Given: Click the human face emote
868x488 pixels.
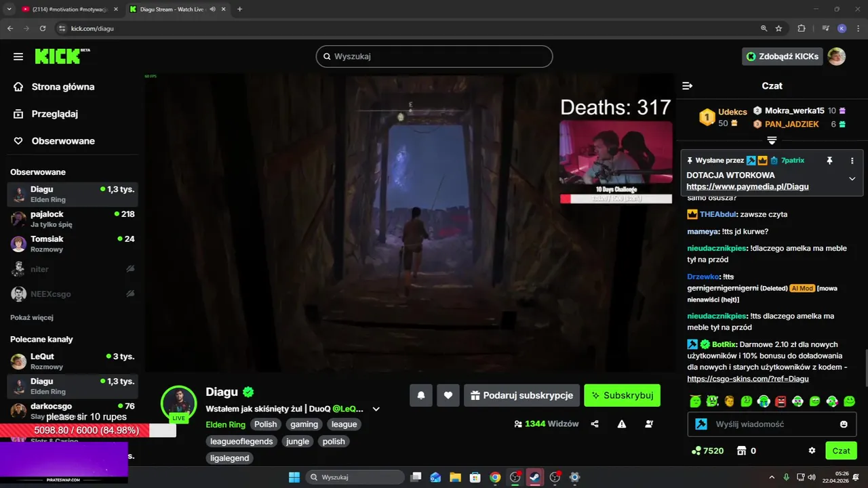Looking at the screenshot, I should (730, 401).
